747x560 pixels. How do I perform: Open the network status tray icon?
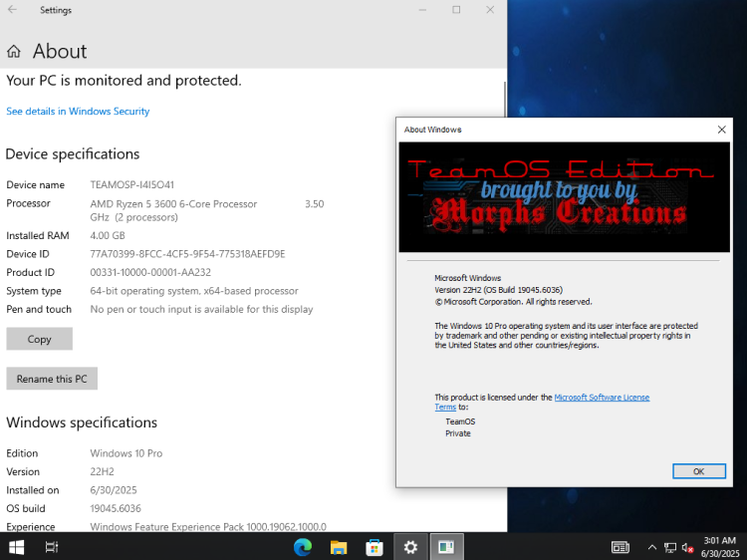pos(670,548)
